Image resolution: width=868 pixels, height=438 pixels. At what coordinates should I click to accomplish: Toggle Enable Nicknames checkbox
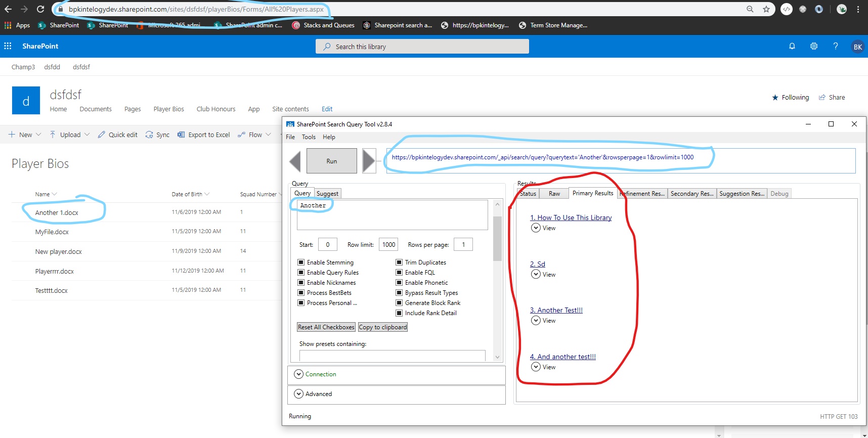click(x=301, y=283)
